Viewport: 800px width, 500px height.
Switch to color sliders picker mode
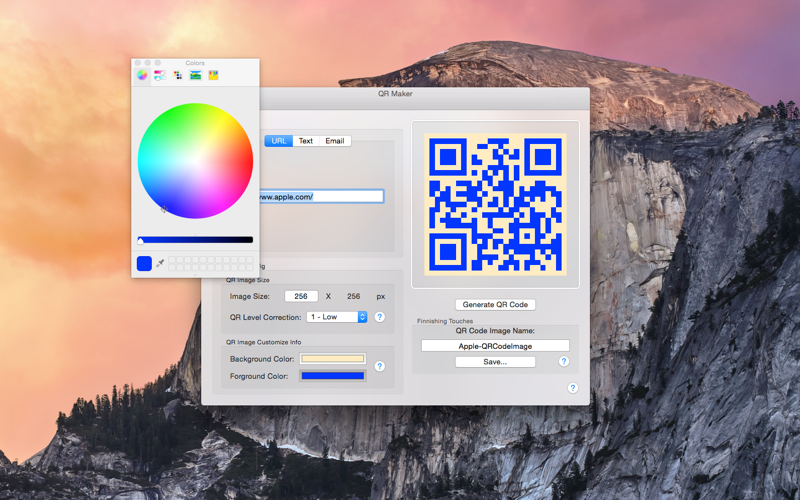(160, 76)
